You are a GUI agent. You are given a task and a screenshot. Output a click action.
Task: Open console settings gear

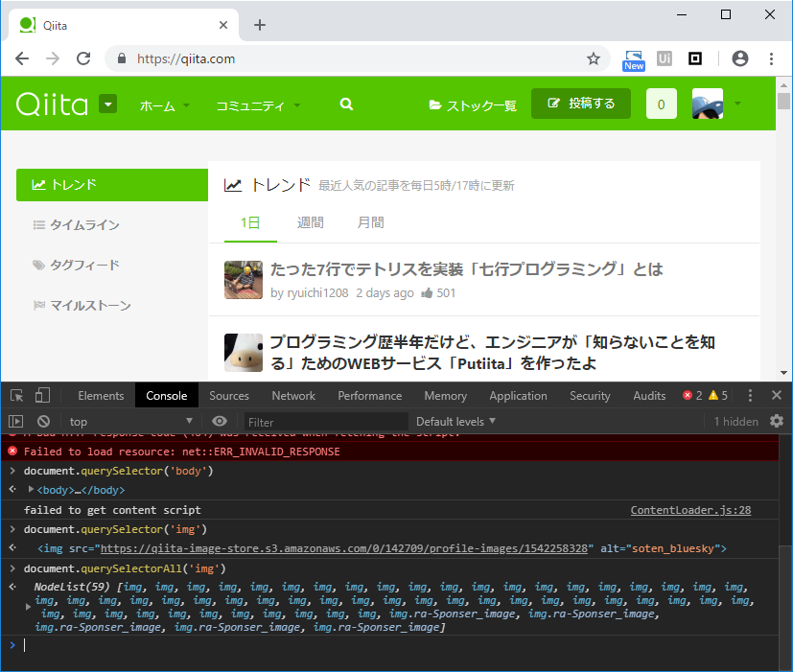[x=777, y=421]
